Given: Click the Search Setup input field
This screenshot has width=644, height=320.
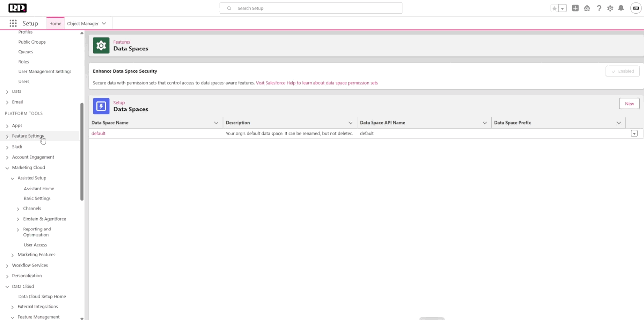Looking at the screenshot, I should coord(311,8).
